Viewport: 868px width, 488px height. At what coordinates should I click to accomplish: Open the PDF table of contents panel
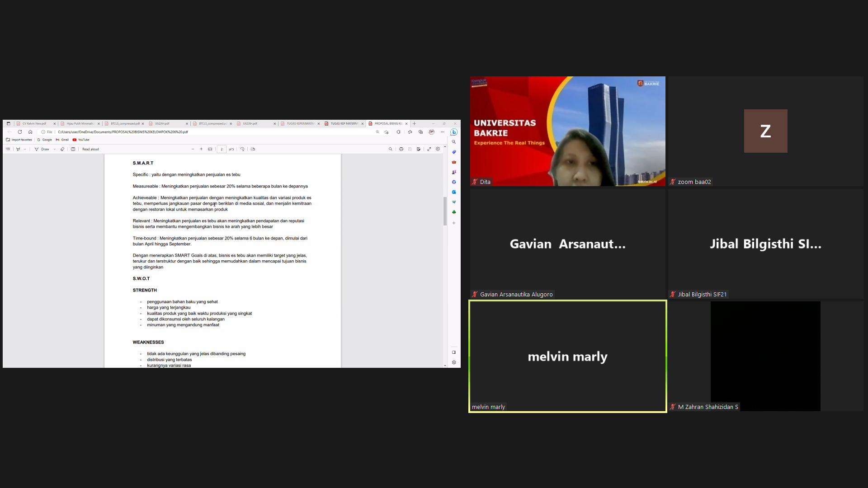8,149
